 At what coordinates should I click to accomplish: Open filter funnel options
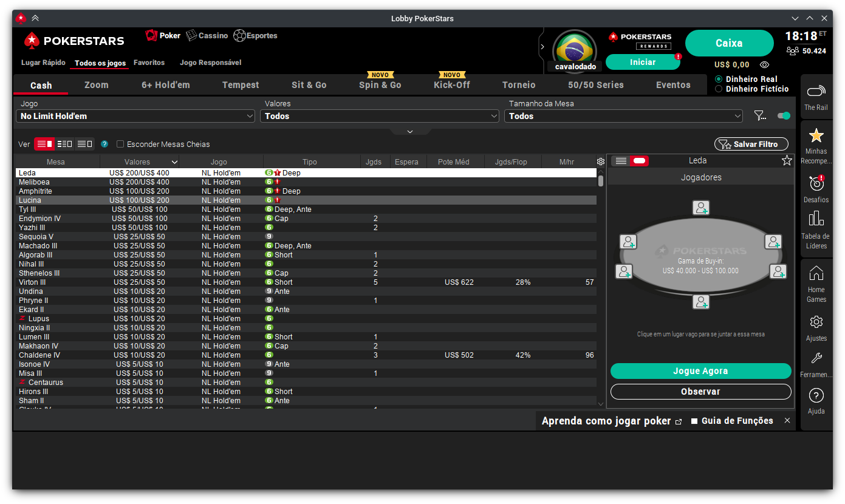coord(759,115)
